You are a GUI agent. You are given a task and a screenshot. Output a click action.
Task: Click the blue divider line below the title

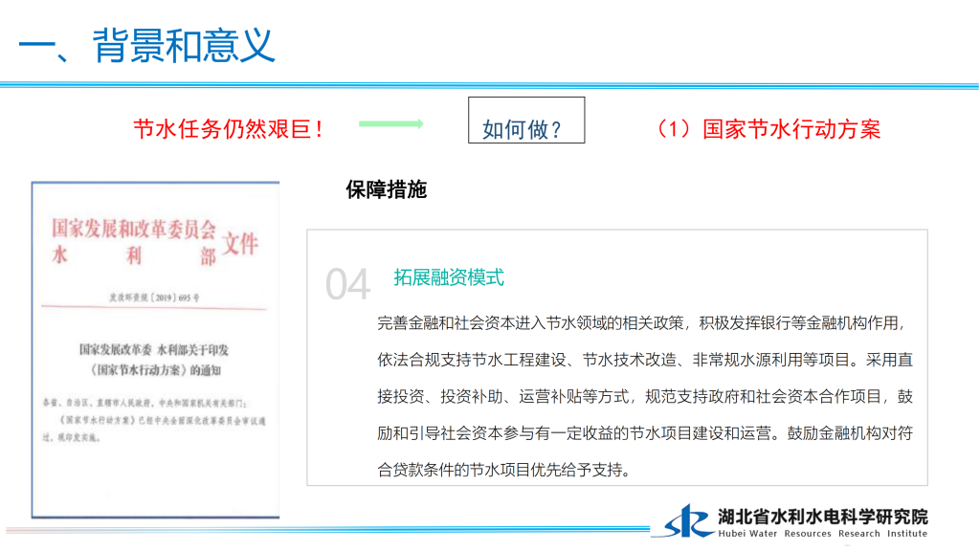(x=490, y=85)
